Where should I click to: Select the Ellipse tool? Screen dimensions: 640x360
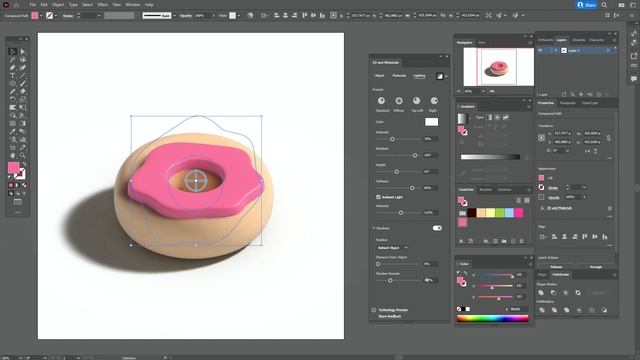tap(12, 84)
